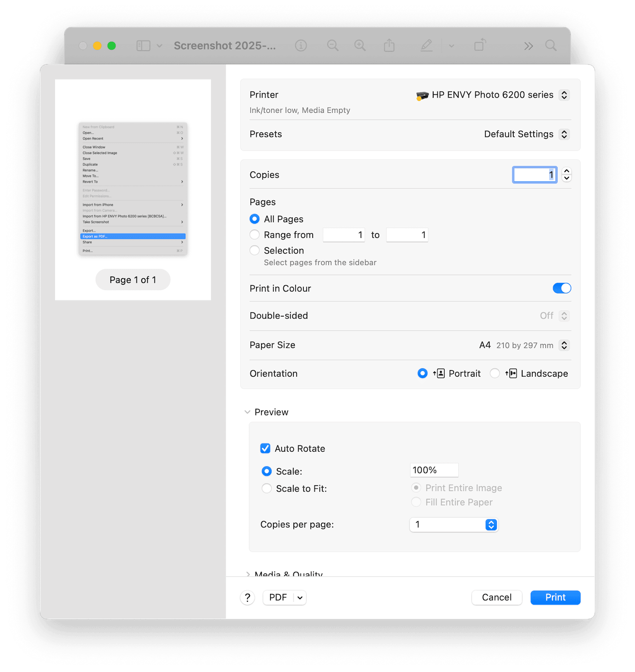The width and height of the screenshot is (635, 672).
Task: Expand the Media & Quality section
Action: (x=248, y=574)
